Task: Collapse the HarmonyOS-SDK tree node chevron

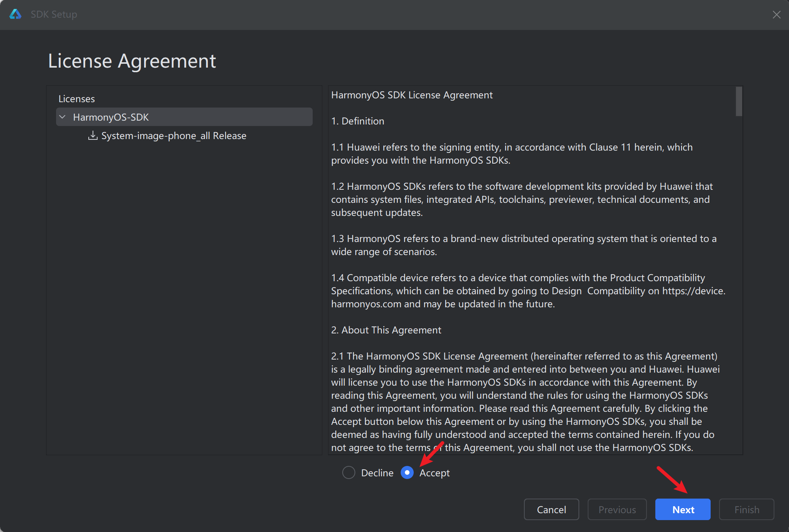Action: point(63,117)
